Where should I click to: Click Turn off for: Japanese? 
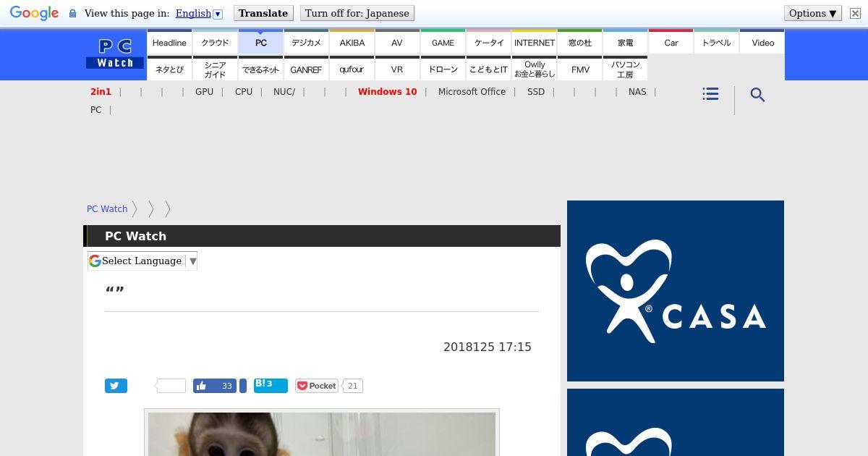pos(357,13)
